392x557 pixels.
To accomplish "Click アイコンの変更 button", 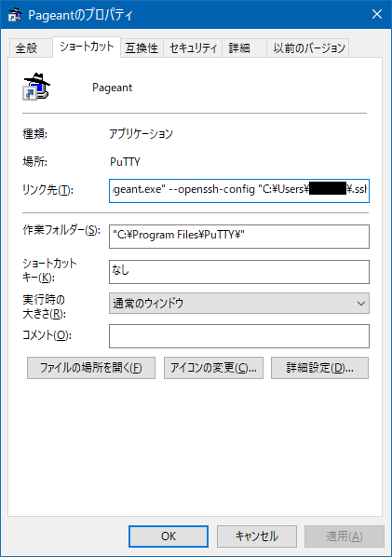I will pyautogui.click(x=213, y=368).
